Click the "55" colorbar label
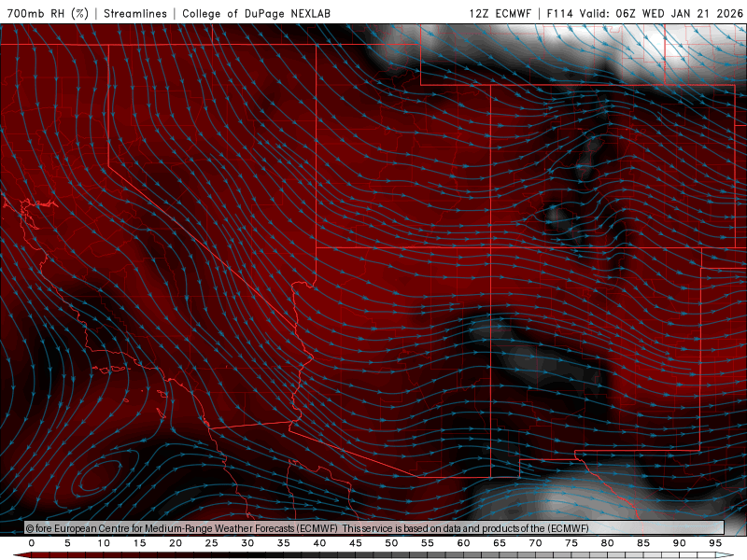The width and height of the screenshot is (747, 560). pyautogui.click(x=428, y=543)
